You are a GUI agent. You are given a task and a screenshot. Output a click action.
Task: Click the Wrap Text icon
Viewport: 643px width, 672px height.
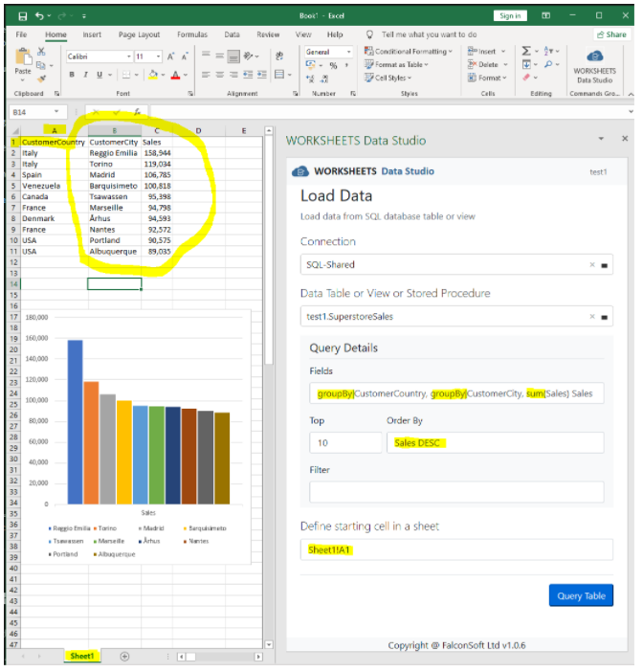click(x=279, y=56)
